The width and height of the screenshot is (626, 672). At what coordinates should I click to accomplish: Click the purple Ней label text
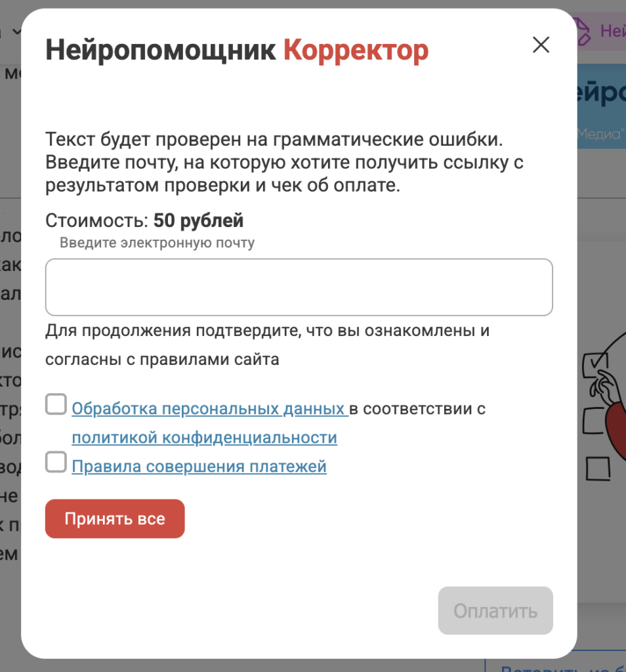613,31
